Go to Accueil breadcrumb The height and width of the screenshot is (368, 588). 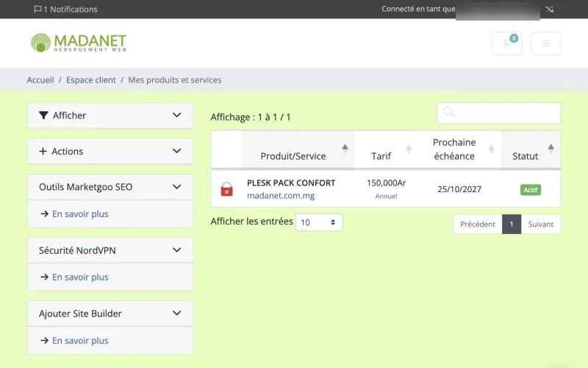pos(40,80)
